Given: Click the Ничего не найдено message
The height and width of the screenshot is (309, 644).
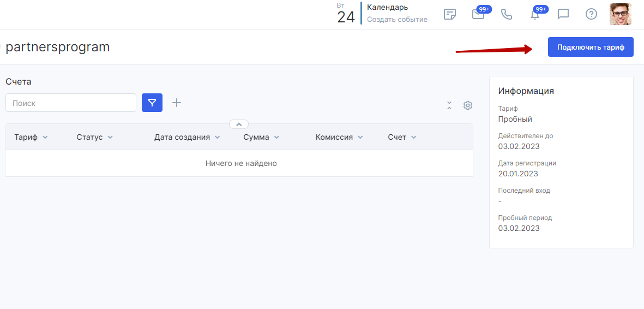Looking at the screenshot, I should pos(241,163).
